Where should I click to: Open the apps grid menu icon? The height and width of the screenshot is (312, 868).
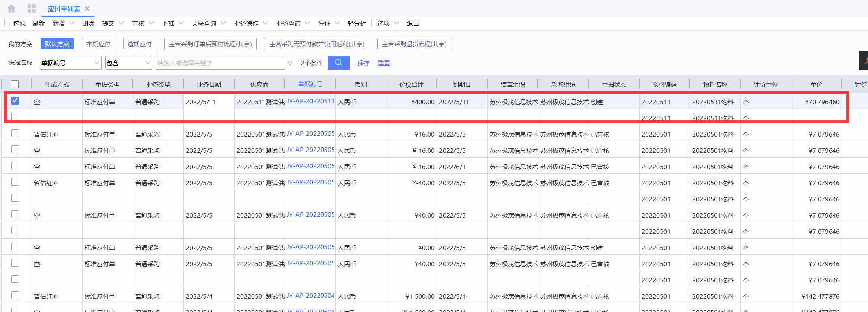(x=32, y=9)
